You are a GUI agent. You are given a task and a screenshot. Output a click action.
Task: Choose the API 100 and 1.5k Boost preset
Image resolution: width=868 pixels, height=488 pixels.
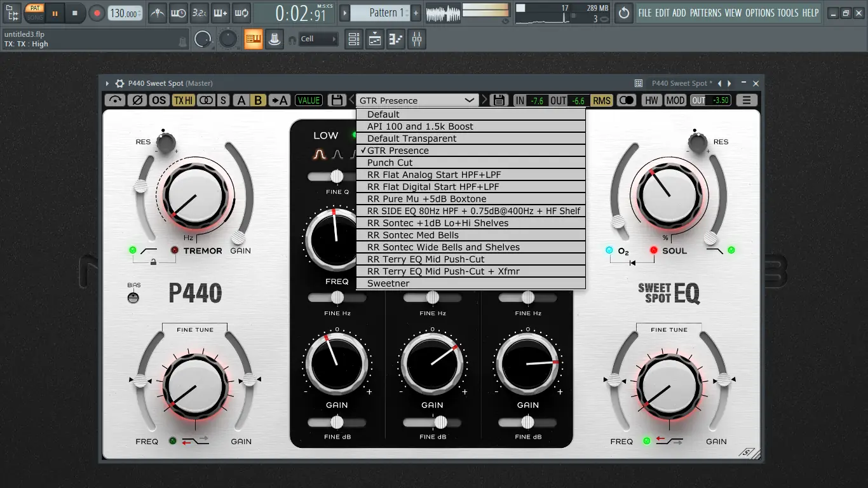coord(471,126)
